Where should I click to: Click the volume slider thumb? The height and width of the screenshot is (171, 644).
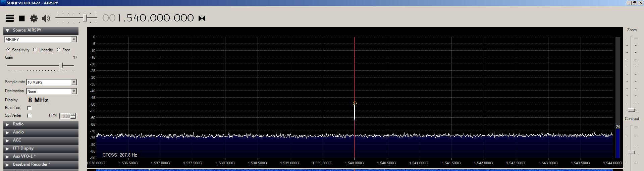click(86, 17)
